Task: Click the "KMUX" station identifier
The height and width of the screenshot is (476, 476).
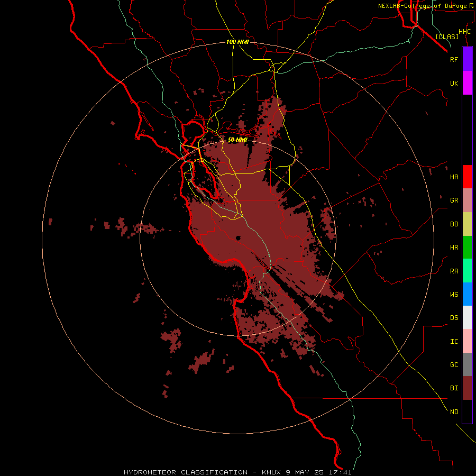Action: point(272,472)
